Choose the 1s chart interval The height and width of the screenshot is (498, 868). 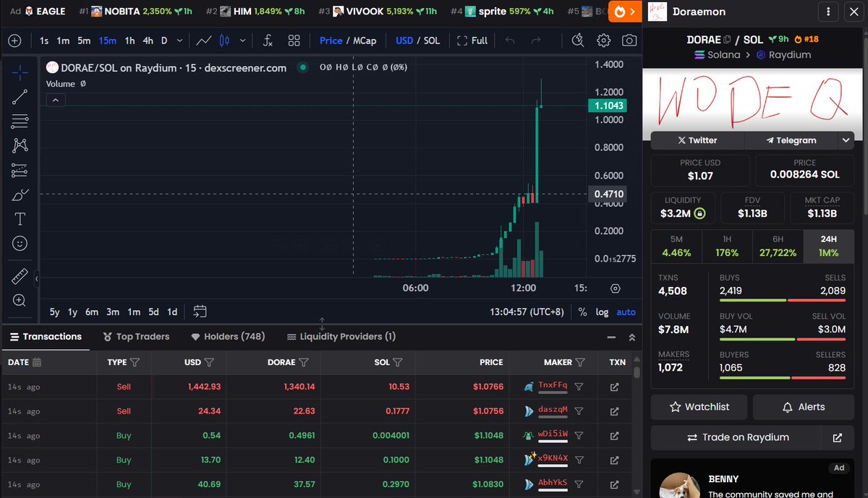(44, 40)
